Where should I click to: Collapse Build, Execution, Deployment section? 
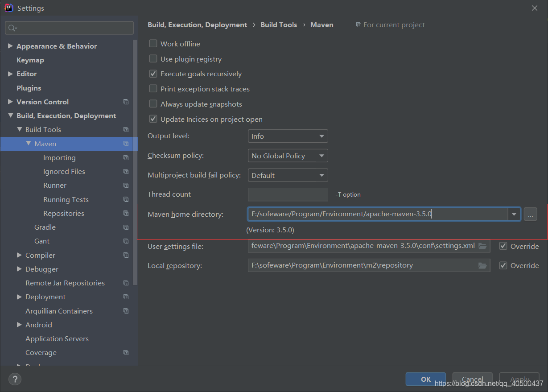(x=10, y=116)
